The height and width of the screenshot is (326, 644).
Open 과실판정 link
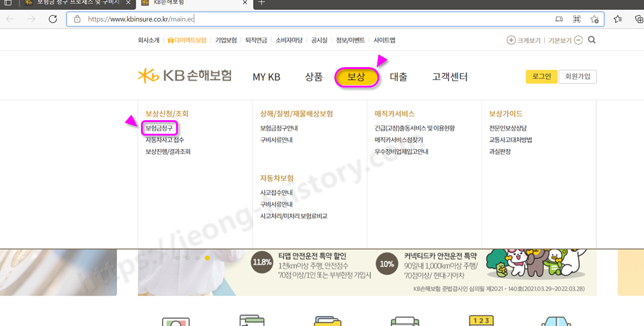pos(500,152)
